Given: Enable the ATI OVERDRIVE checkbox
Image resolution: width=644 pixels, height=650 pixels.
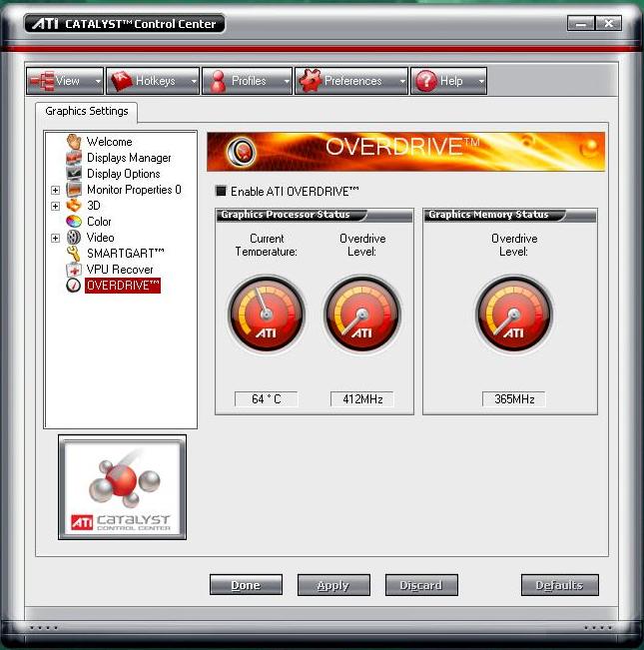Looking at the screenshot, I should coord(221,191).
